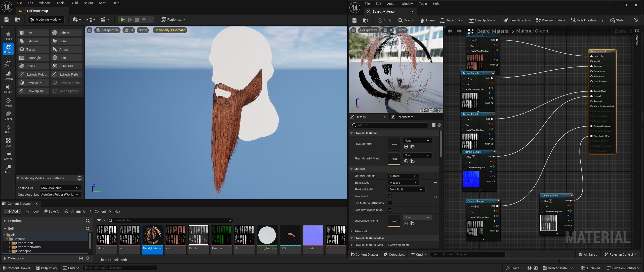Click the Stop simulation button
The image size is (644, 272).
[137, 19]
